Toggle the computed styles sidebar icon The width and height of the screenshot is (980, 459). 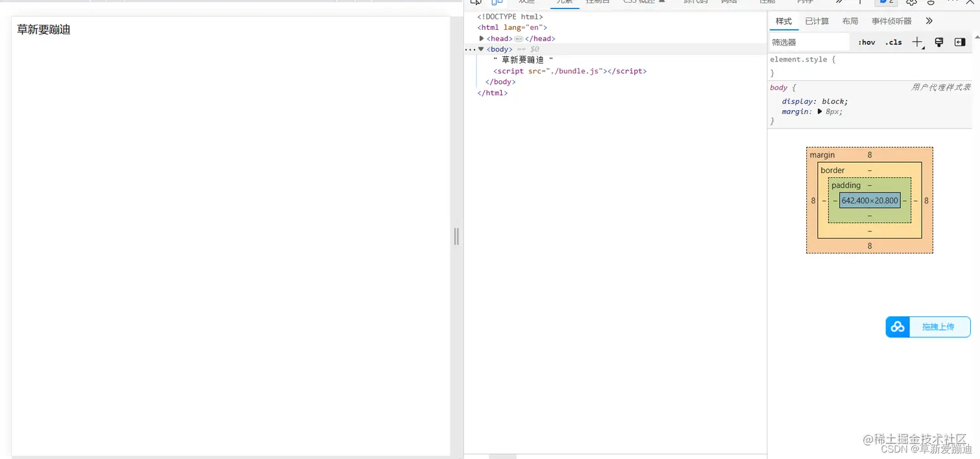pos(960,42)
